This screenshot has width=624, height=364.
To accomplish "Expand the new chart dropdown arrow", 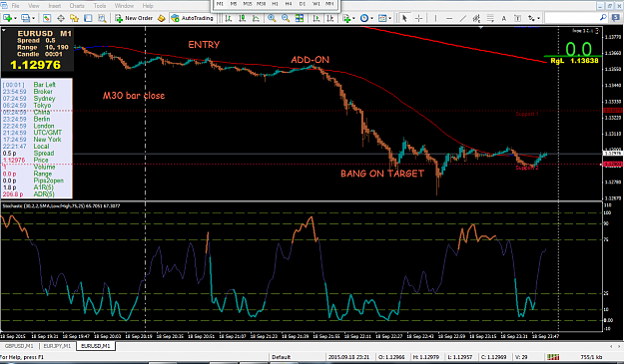I will pyautogui.click(x=15, y=18).
